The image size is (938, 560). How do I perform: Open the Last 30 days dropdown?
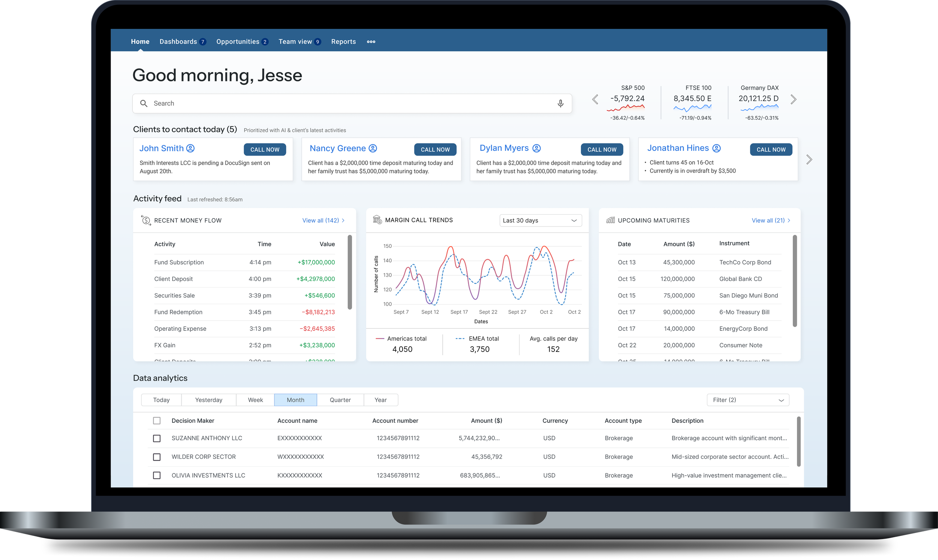pyautogui.click(x=540, y=221)
